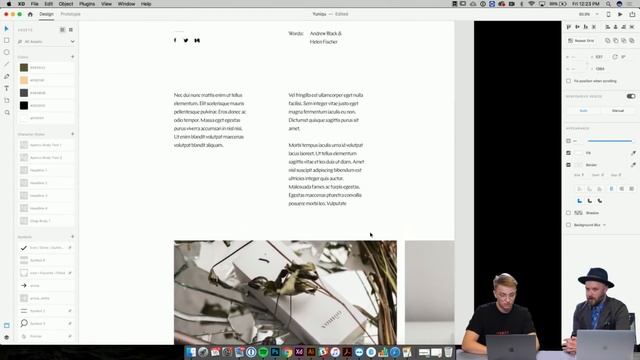The height and width of the screenshot is (360, 640).
Task: Select the Pen tool
Action: (x=7, y=76)
